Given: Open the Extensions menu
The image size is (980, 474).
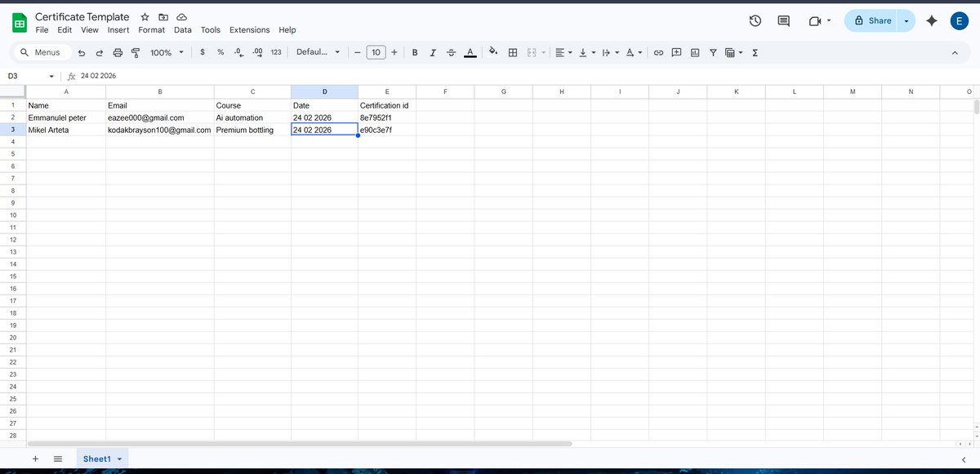Looking at the screenshot, I should point(249,30).
